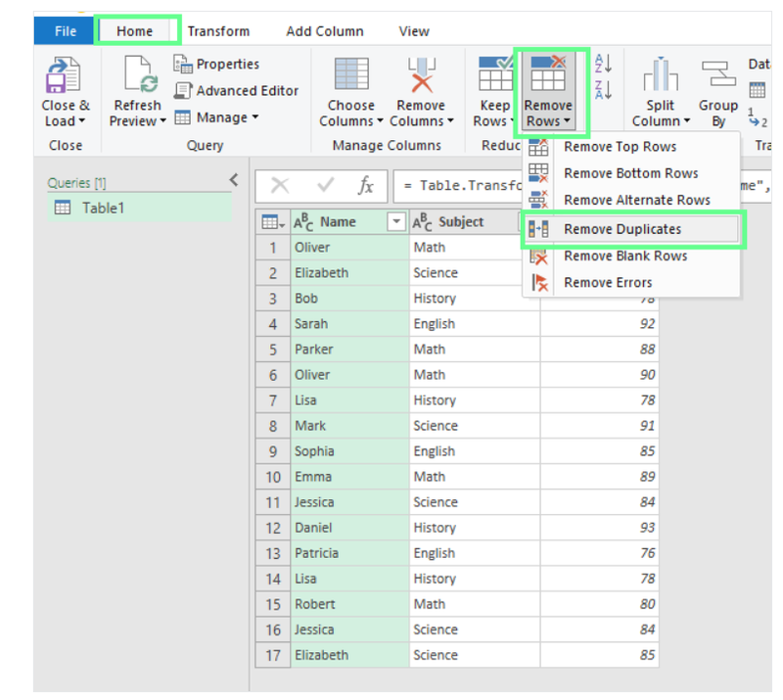Viewport: 783px width, 700px height.
Task: Click the cell 'Sophia'
Action: click(x=349, y=451)
